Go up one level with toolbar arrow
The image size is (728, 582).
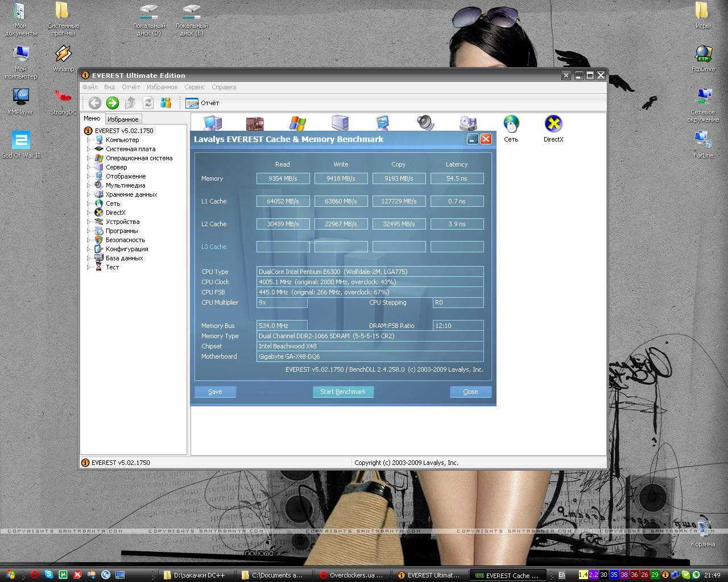130,103
